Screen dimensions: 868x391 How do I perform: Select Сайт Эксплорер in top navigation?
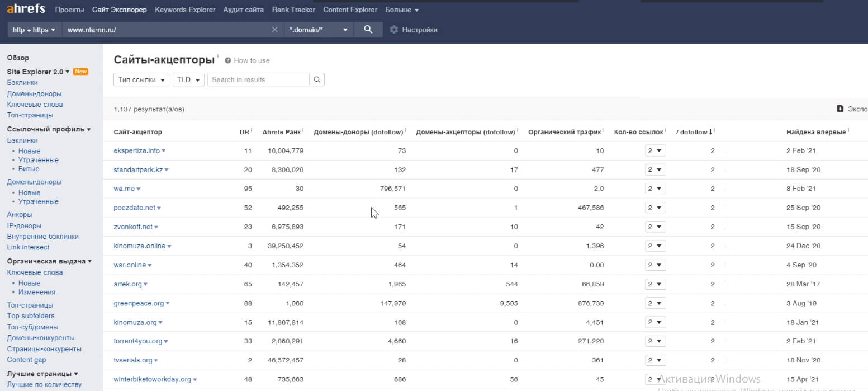pos(120,10)
